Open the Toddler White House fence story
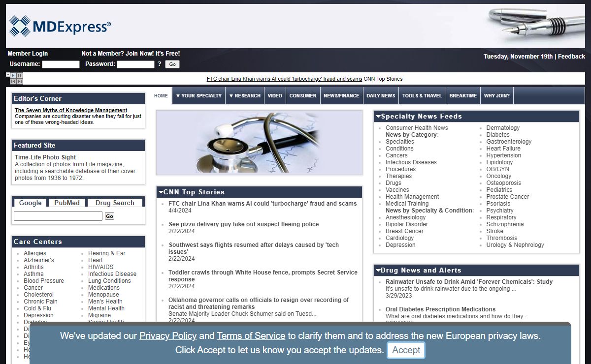This screenshot has width=591, height=364. click(x=263, y=276)
